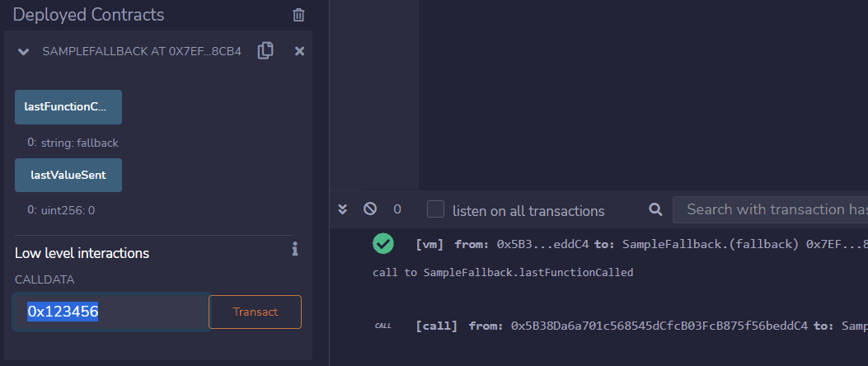Select the pending transactions count 0
Image resolution: width=868 pixels, height=366 pixels.
[397, 209]
